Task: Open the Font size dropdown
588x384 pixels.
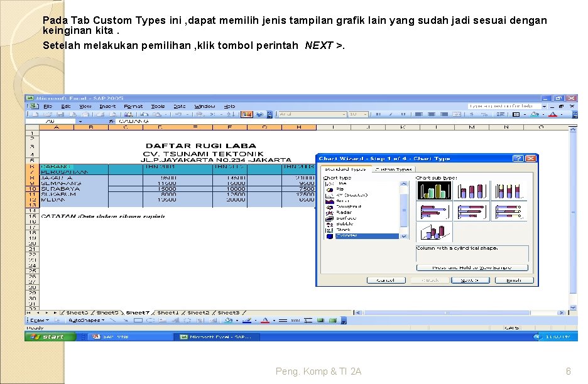Action: click(366, 114)
